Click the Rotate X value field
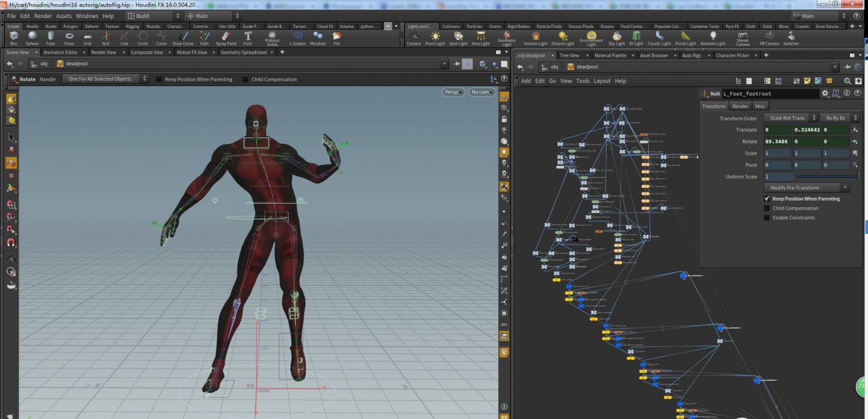This screenshot has width=868, height=419. (777, 141)
